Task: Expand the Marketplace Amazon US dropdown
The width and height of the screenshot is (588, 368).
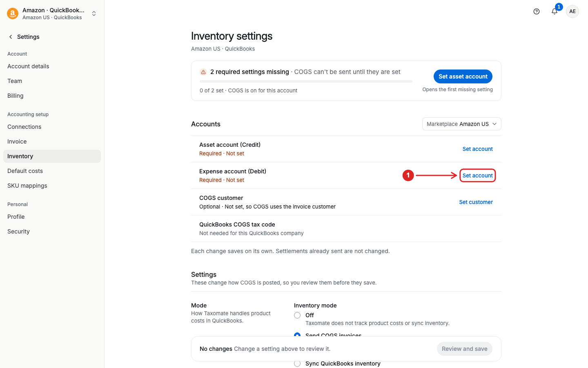Action: [461, 124]
